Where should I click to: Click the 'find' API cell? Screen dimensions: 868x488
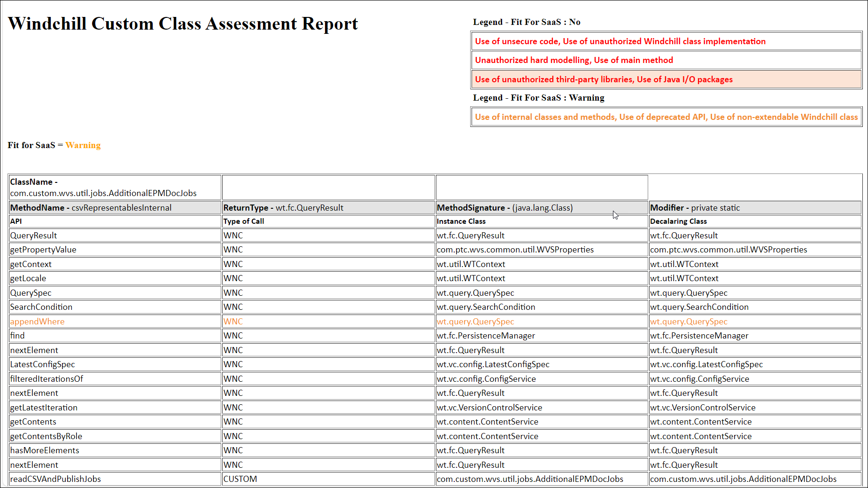tap(115, 336)
